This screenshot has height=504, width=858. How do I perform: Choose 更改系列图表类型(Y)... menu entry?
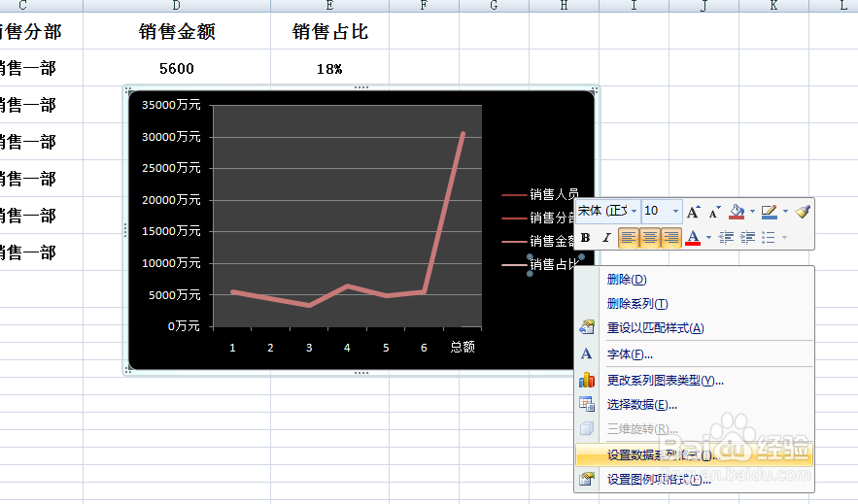[694, 381]
